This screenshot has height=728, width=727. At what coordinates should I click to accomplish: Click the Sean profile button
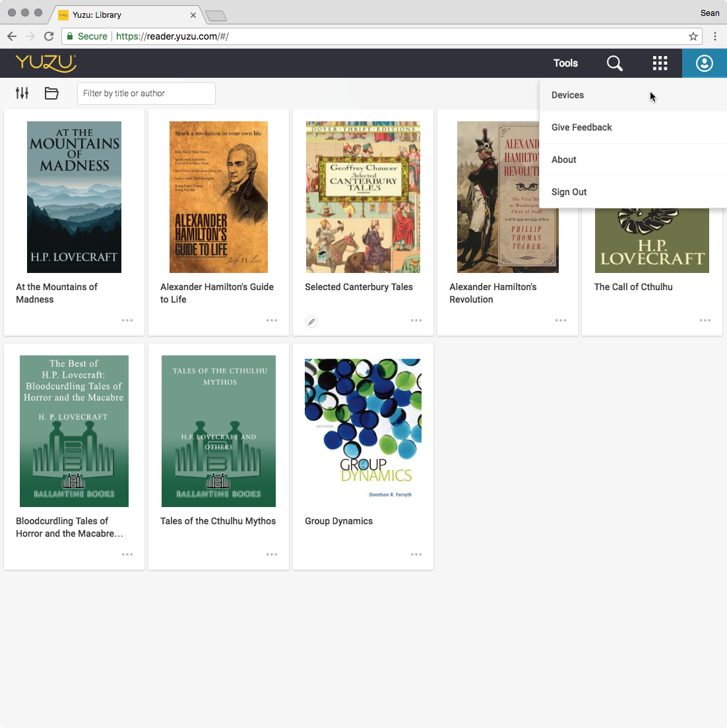710,13
